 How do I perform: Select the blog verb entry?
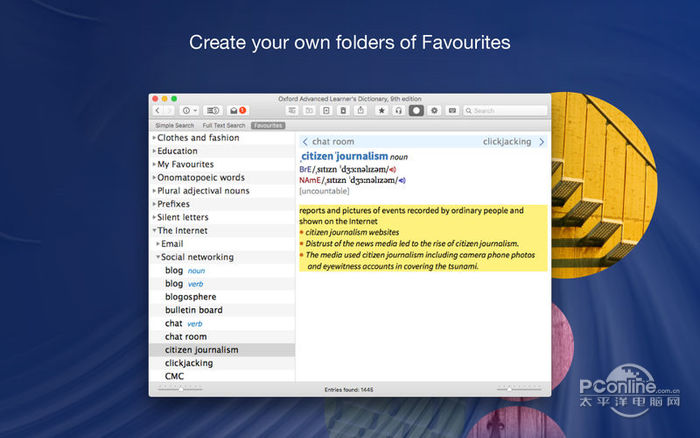click(x=222, y=284)
